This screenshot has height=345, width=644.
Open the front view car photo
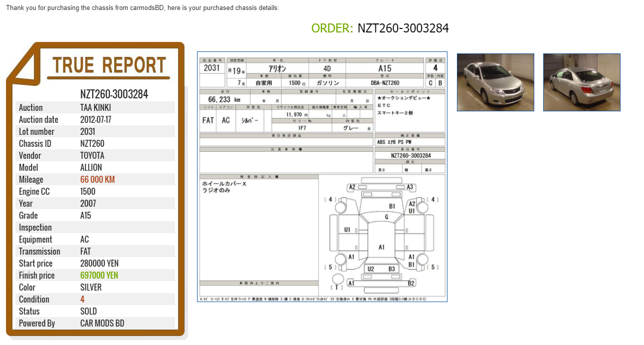coord(495,82)
